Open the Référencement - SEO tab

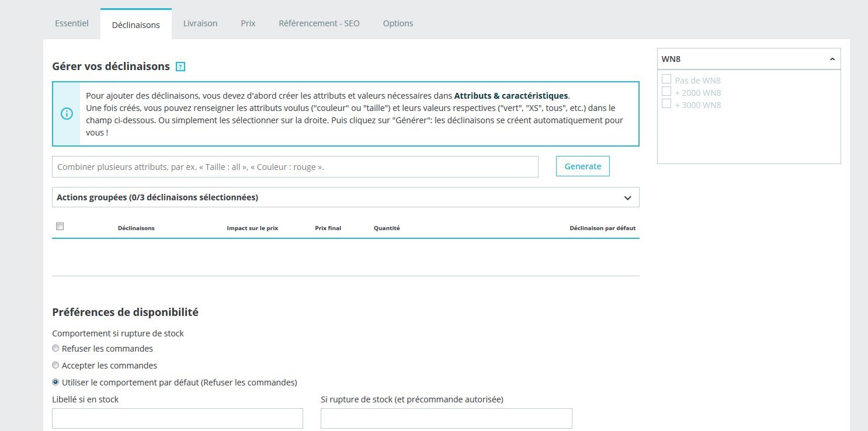320,23
